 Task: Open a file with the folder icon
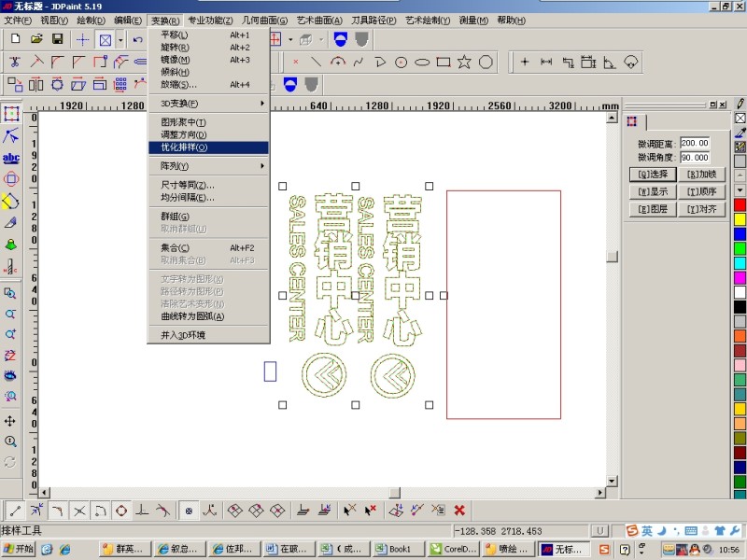point(36,39)
